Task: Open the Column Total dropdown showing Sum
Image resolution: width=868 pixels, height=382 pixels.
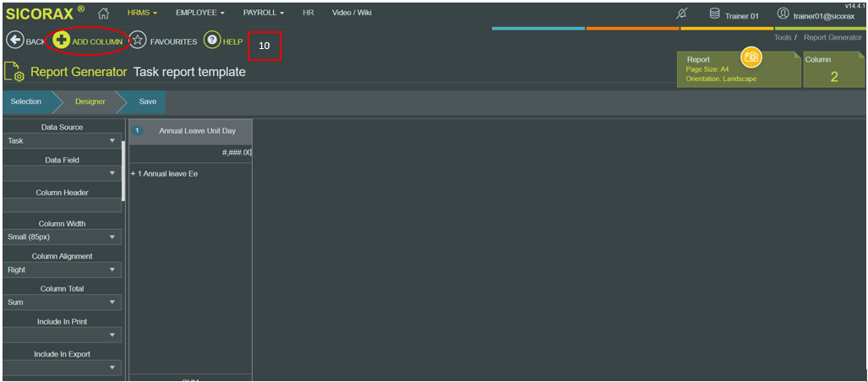Action: point(62,303)
